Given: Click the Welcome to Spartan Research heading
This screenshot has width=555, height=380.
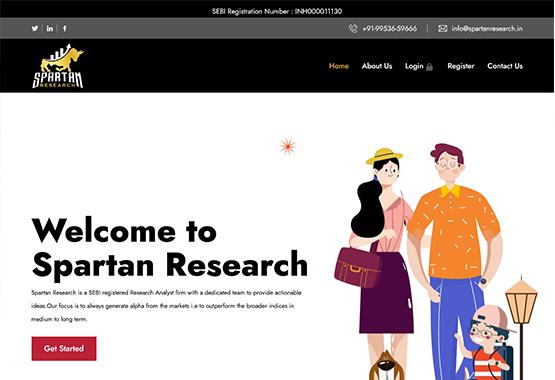Looking at the screenshot, I should 170,247.
